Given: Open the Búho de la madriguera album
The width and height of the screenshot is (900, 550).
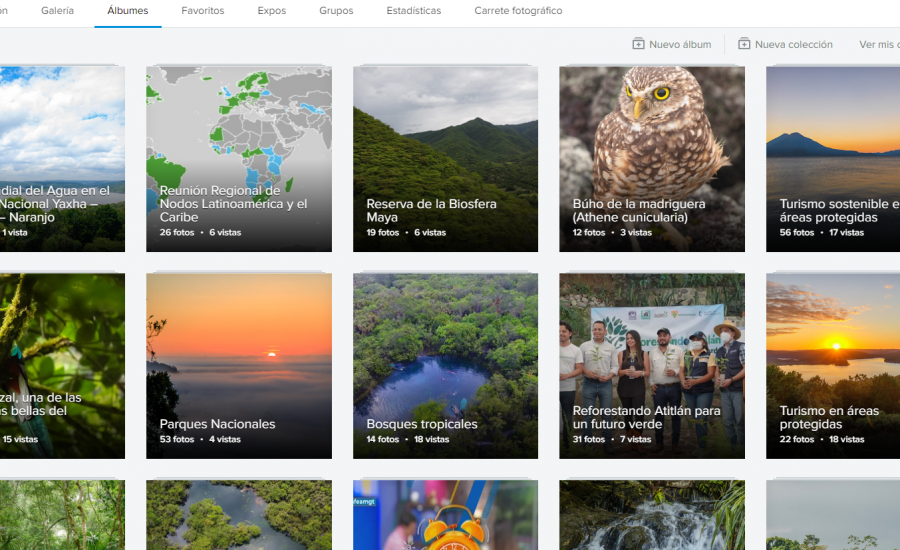Looking at the screenshot, I should click(x=652, y=159).
